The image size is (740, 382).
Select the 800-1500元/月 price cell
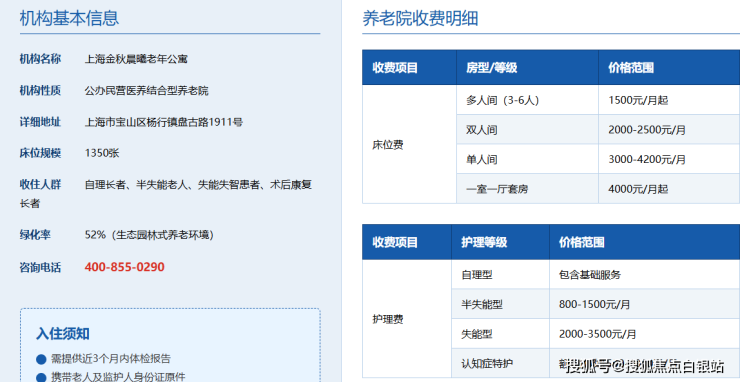point(645,304)
